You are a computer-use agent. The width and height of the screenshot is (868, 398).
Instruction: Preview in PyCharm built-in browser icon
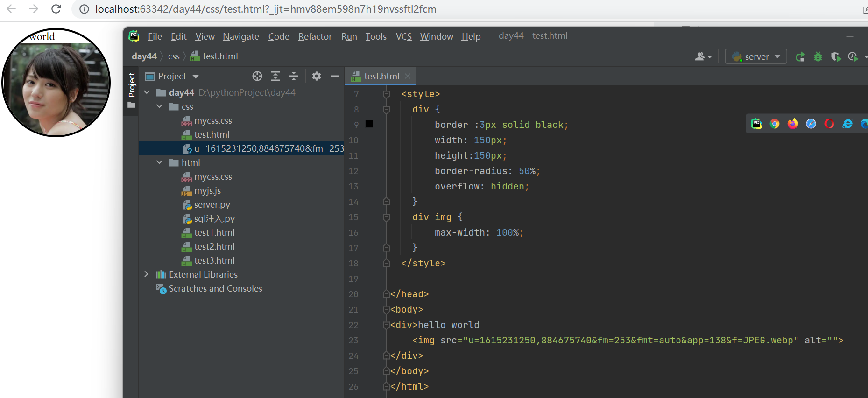(x=756, y=124)
